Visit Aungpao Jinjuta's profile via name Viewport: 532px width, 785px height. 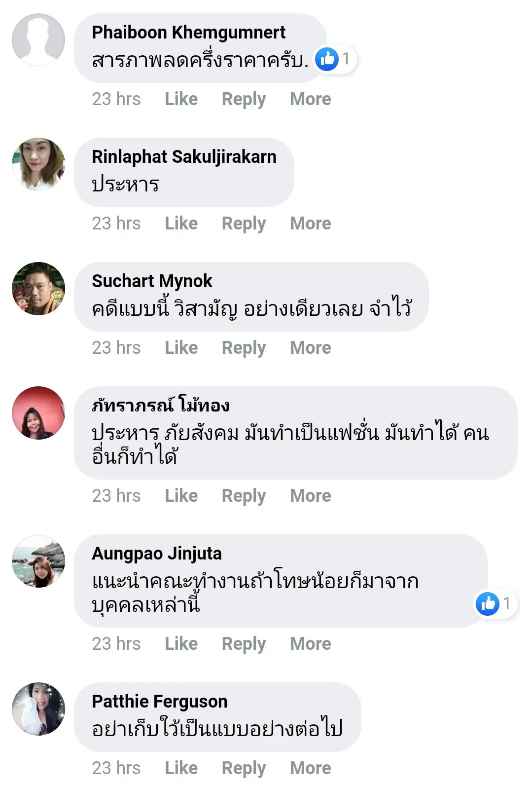(x=156, y=554)
